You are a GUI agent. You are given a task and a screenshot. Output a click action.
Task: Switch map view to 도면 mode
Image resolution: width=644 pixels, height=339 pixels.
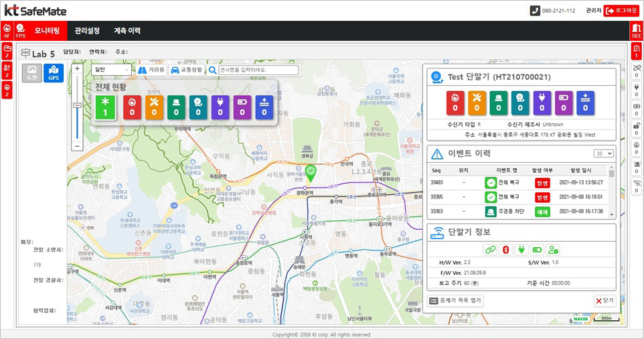tap(31, 73)
